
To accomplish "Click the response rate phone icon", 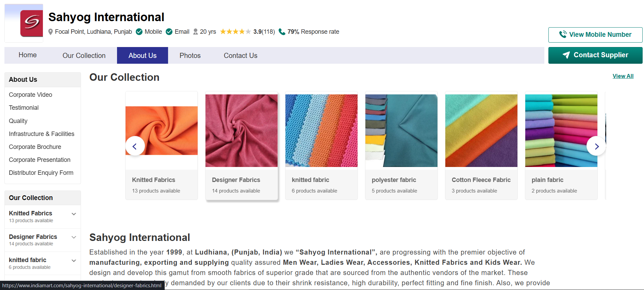I will (x=282, y=32).
